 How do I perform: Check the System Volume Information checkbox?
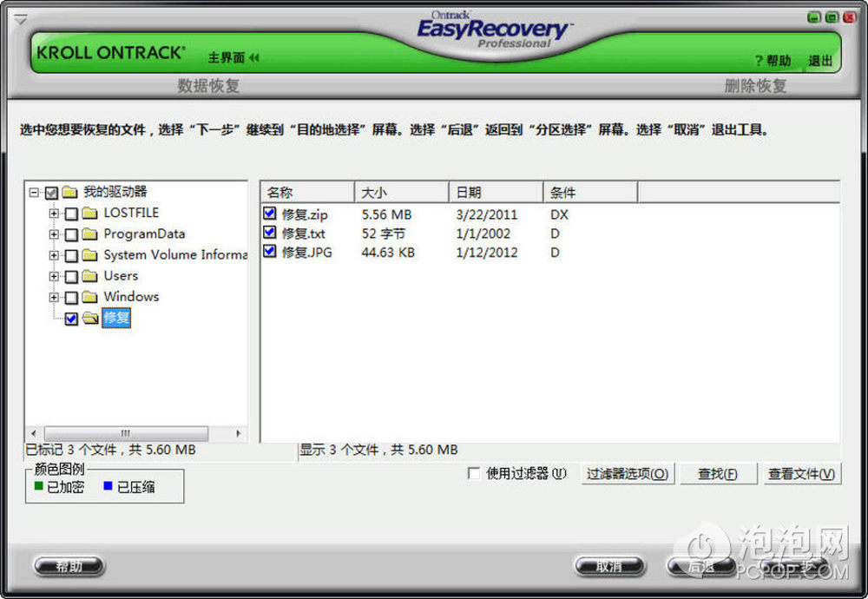coord(71,256)
